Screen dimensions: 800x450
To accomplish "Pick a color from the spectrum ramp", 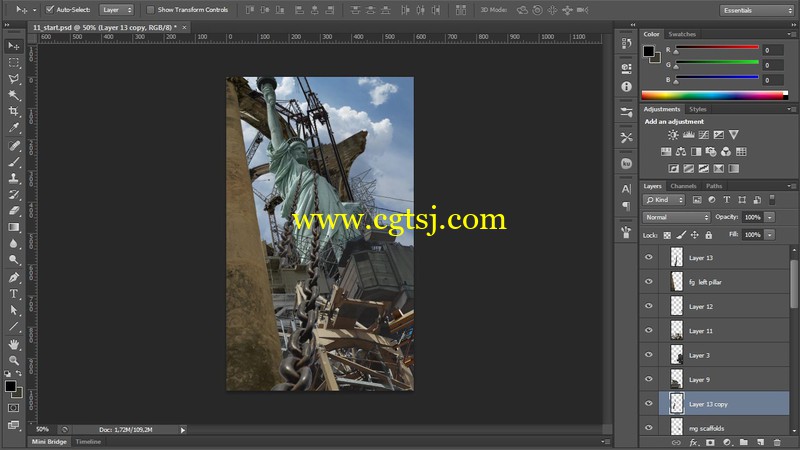I will coord(714,95).
